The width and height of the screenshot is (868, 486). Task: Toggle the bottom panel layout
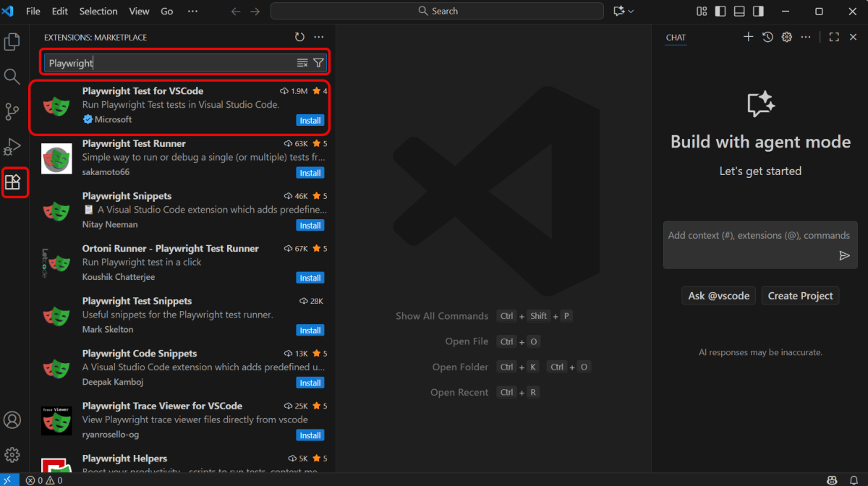739,12
